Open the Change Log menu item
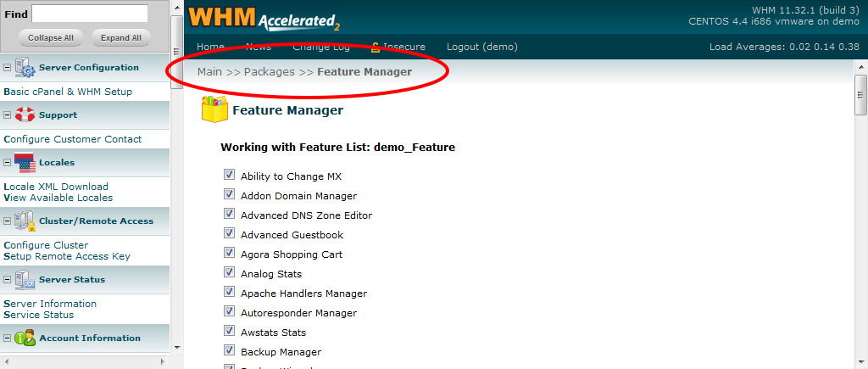Viewport: 868px width, 369px height. click(x=321, y=47)
